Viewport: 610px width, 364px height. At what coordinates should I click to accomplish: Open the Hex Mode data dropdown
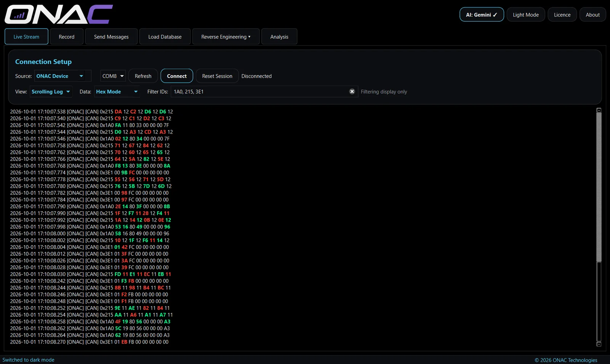117,91
